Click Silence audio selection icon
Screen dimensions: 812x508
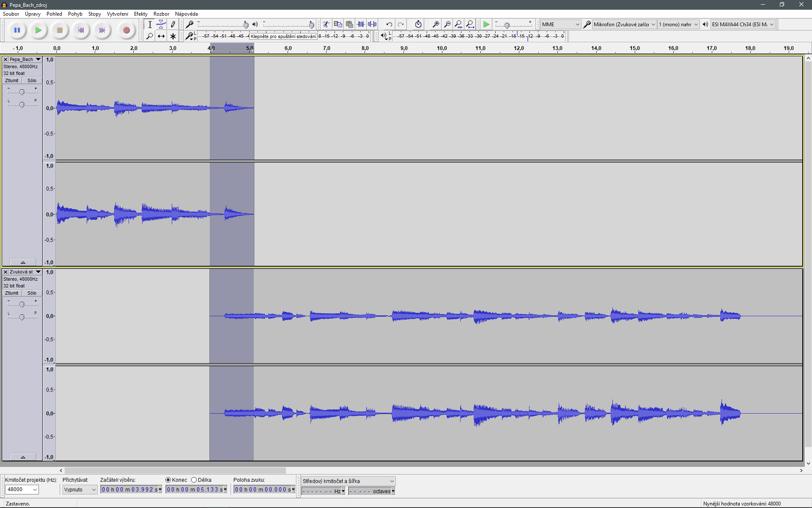[372, 24]
